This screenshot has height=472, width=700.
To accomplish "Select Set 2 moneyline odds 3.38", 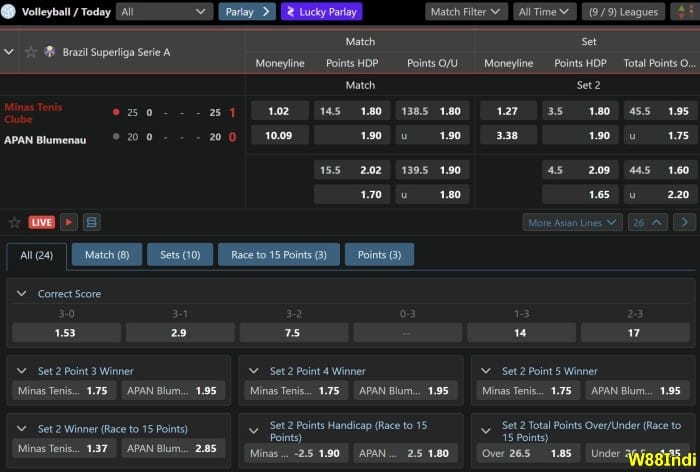I will (x=508, y=135).
